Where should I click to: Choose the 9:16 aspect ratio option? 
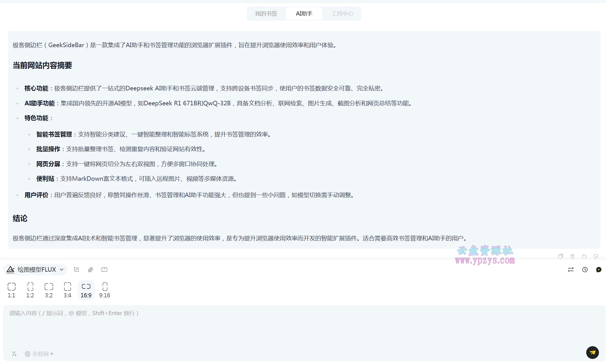point(105,290)
